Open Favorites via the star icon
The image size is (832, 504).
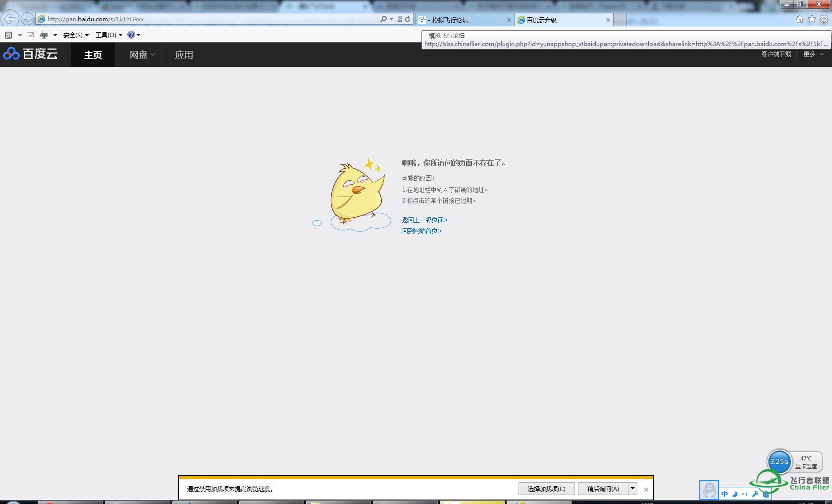pos(812,19)
